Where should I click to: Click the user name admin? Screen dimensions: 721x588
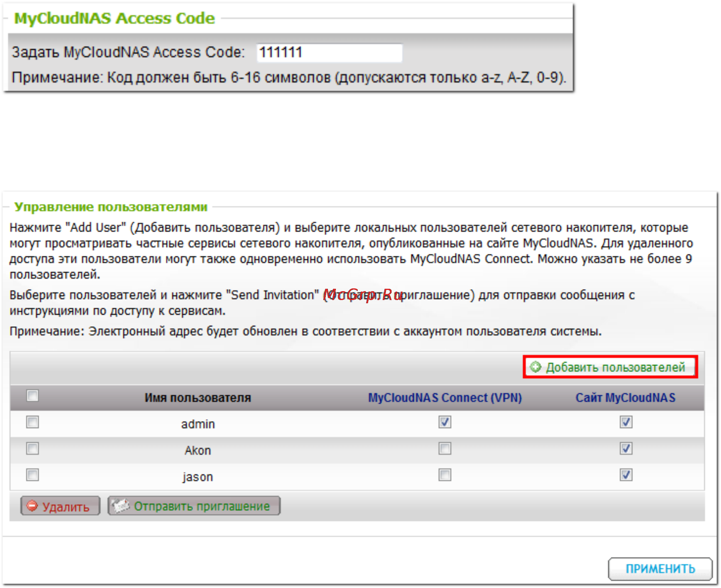coord(198,424)
